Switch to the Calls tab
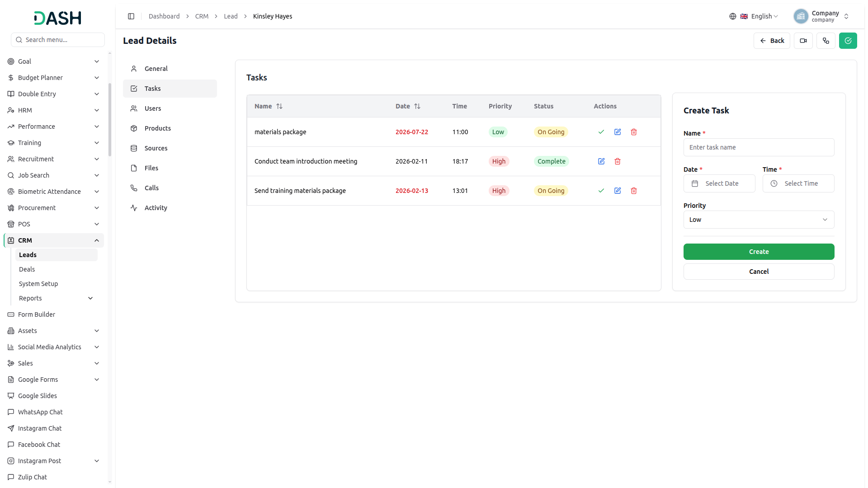Viewport: 868px width, 488px height. (170, 188)
